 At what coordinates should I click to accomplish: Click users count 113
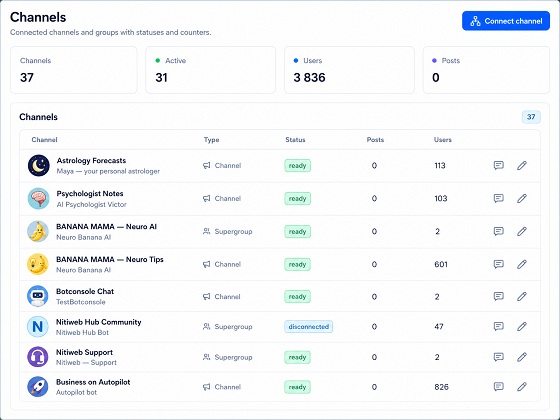tap(440, 165)
